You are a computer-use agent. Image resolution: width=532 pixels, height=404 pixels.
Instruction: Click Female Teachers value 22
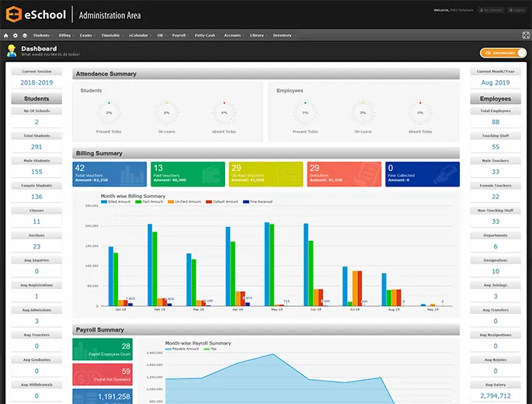tap(495, 197)
